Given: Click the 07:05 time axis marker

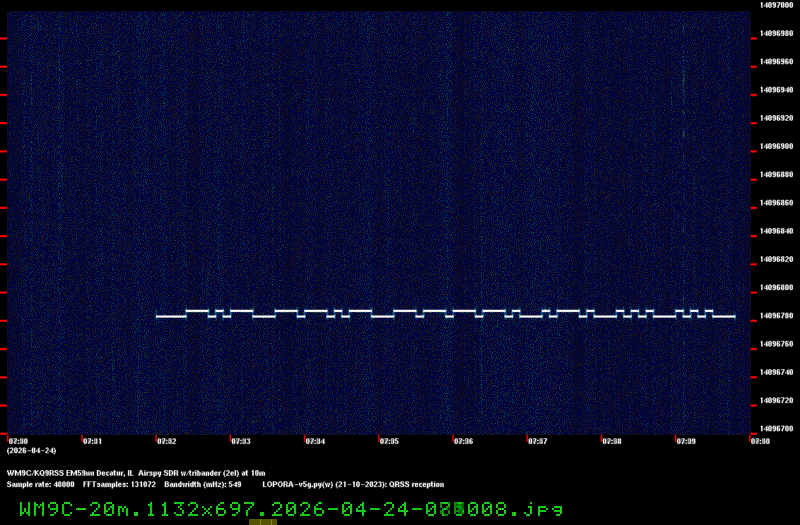Looking at the screenshot, I should 389,440.
